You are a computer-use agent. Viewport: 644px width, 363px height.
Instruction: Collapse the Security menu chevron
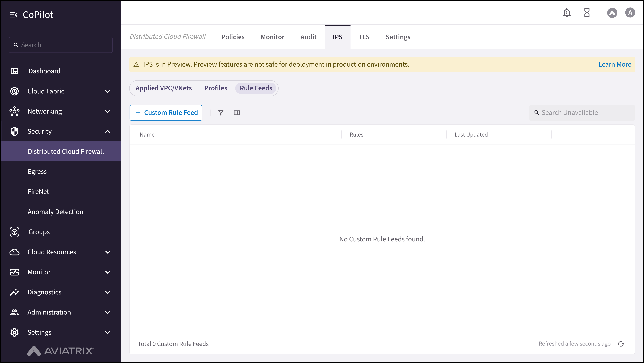pyautogui.click(x=108, y=131)
